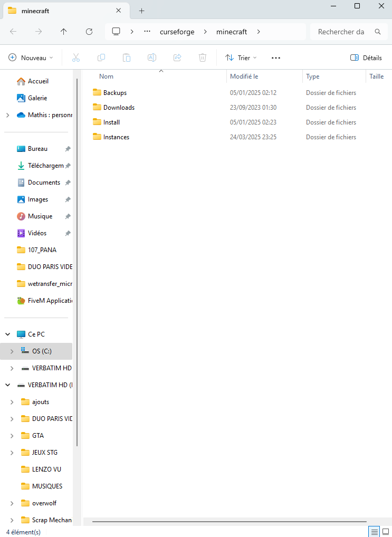The height and width of the screenshot is (537, 392).
Task: Switch to details list view icon
Action: [375, 532]
